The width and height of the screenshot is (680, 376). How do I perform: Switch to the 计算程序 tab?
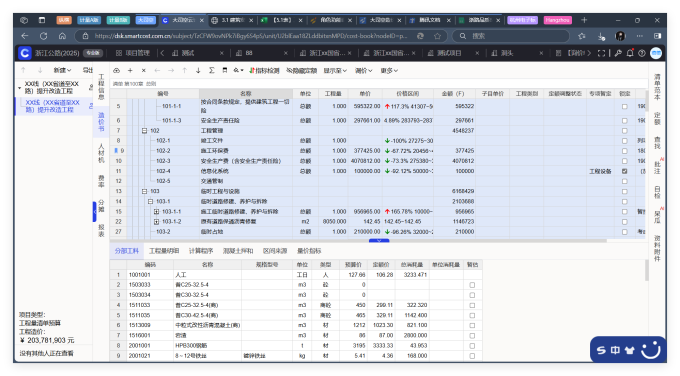point(201,251)
